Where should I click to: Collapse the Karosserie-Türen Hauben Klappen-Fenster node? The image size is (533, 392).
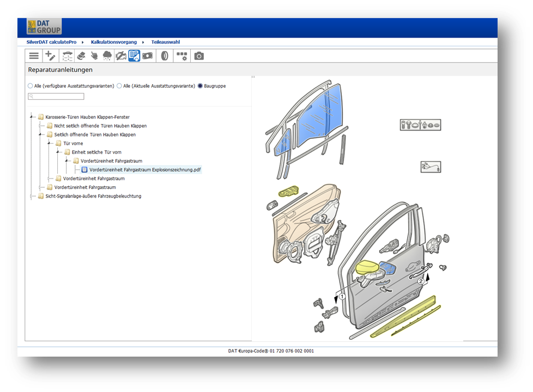pyautogui.click(x=31, y=117)
